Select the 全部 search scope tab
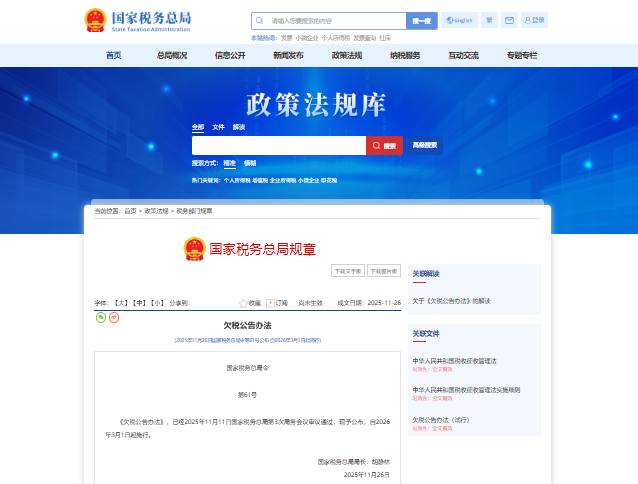This screenshot has width=638, height=484. click(198, 127)
